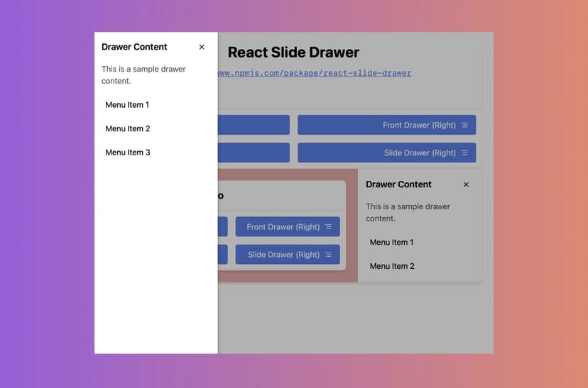The width and height of the screenshot is (588, 388).
Task: Click the React Slide Drawer heading
Action: (293, 52)
